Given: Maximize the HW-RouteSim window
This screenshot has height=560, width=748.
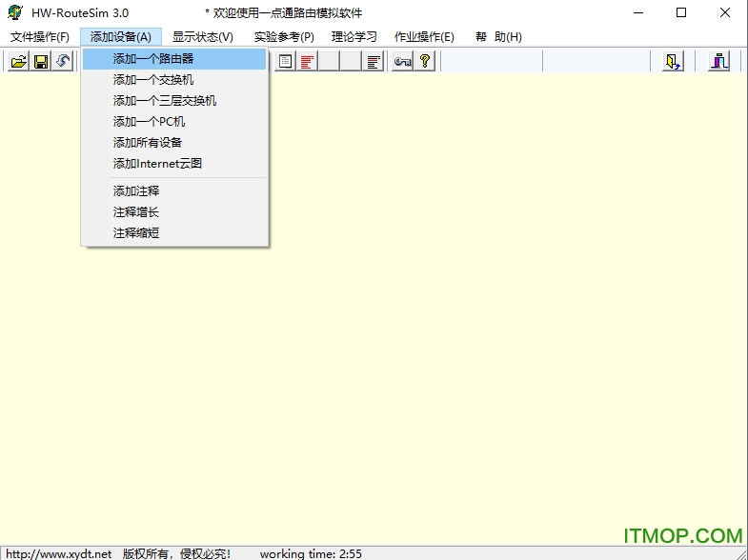Looking at the screenshot, I should tap(681, 13).
